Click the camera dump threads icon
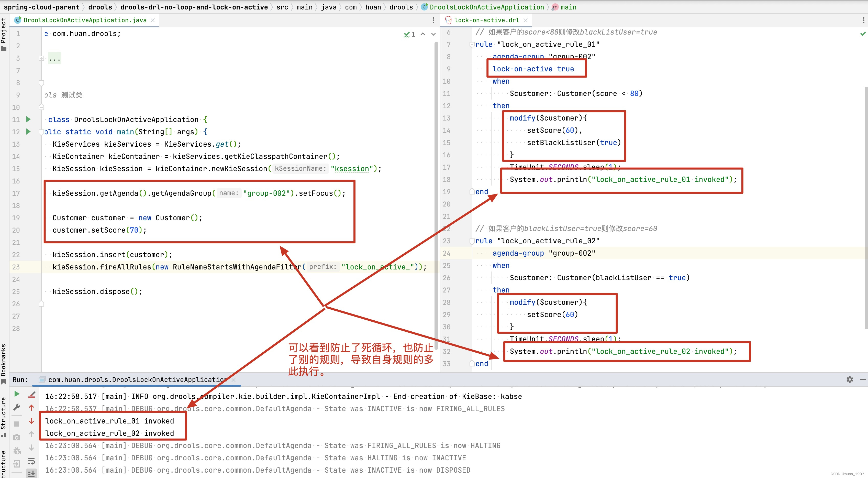Image resolution: width=868 pixels, height=478 pixels. 17,438
